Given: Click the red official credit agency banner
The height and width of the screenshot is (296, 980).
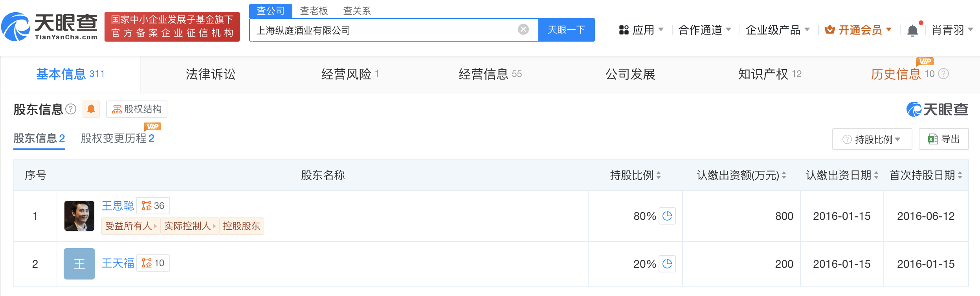Looking at the screenshot, I should (x=172, y=27).
